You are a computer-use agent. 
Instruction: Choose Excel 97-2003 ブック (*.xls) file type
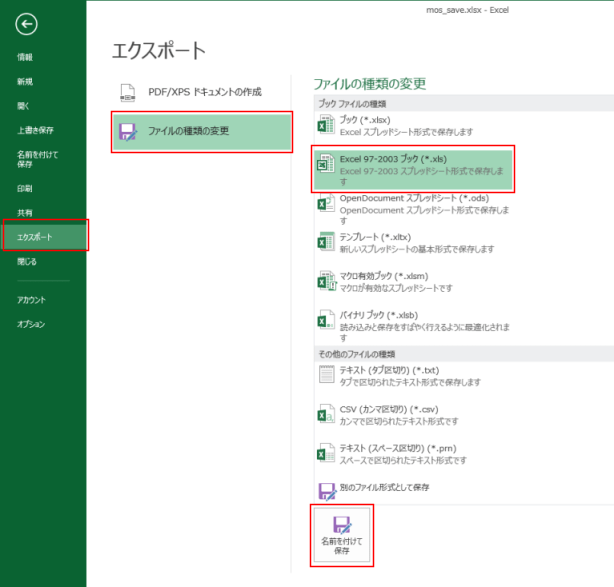[413, 170]
